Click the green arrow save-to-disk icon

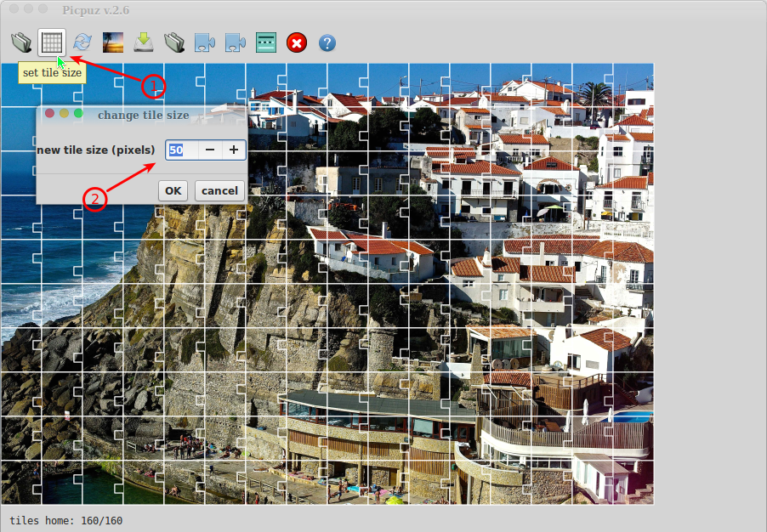(144, 42)
